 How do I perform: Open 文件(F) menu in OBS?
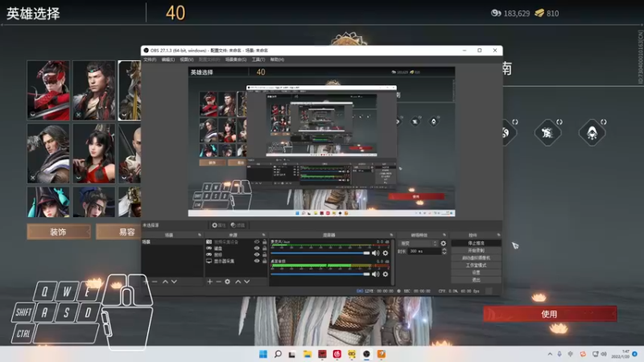[150, 60]
